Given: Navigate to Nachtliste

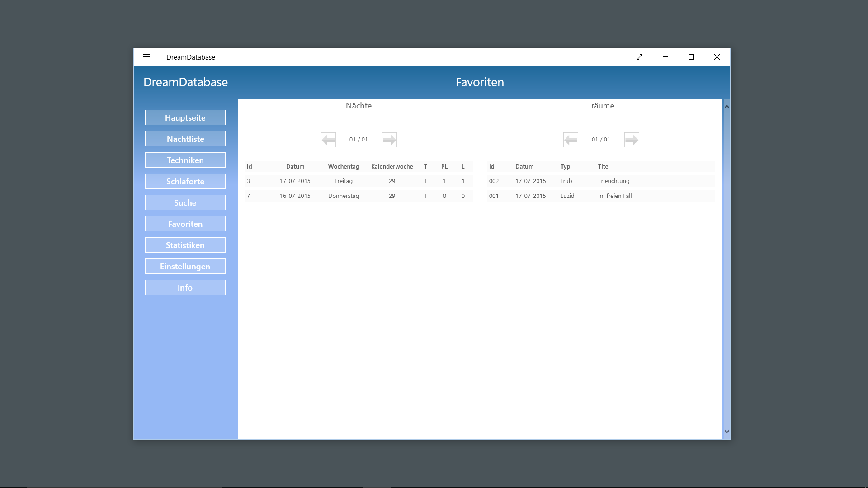Looking at the screenshot, I should (x=185, y=139).
